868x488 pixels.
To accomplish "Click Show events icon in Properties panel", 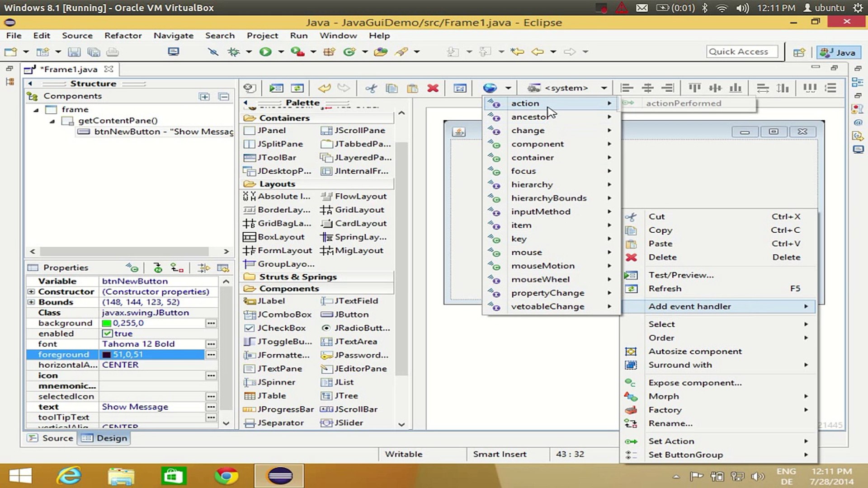I will (x=132, y=268).
